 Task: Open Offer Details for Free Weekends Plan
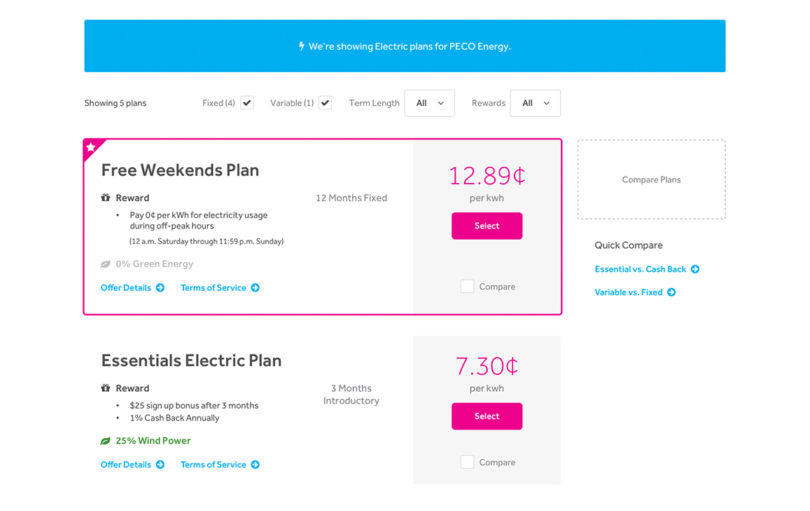pyautogui.click(x=132, y=288)
